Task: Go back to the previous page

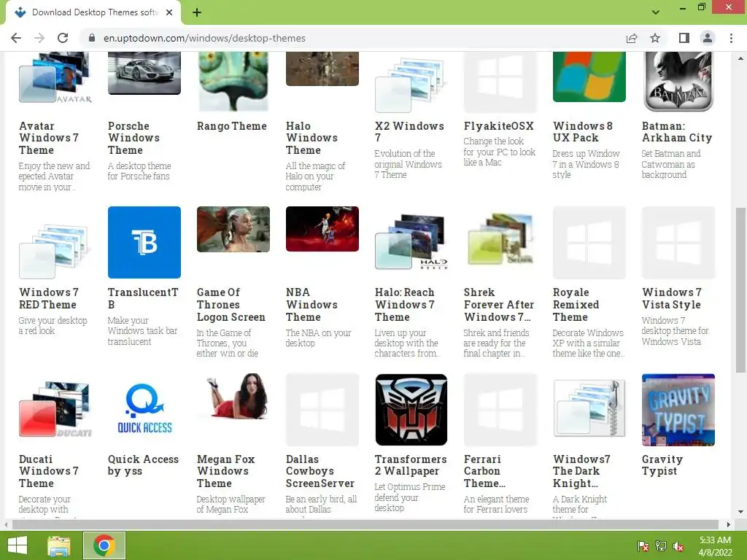Action: coord(16,38)
